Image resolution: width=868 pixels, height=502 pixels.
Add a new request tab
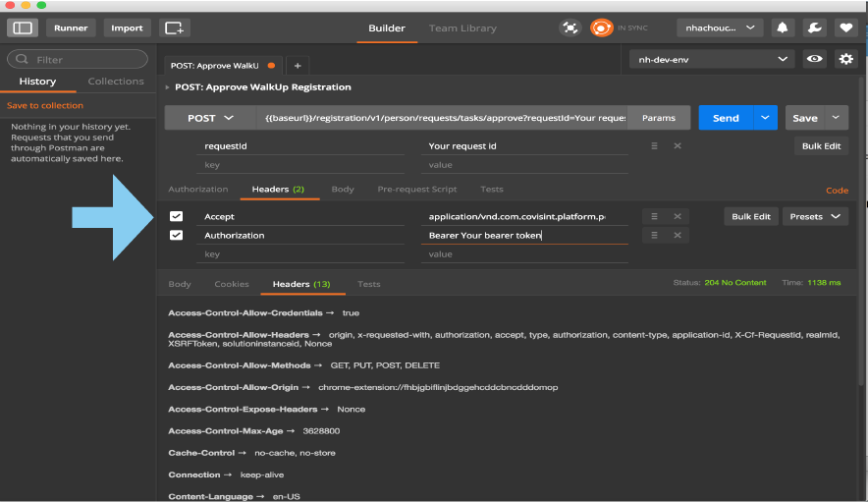tap(298, 66)
